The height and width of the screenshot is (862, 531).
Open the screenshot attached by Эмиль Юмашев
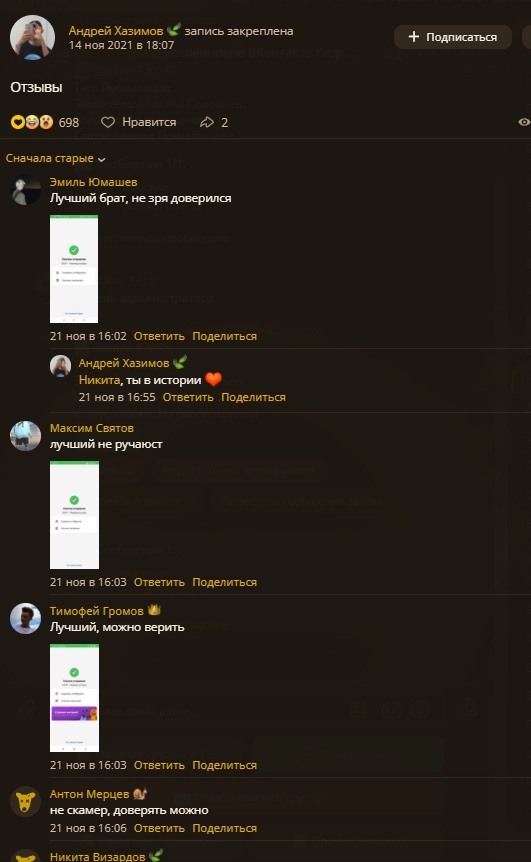74,269
